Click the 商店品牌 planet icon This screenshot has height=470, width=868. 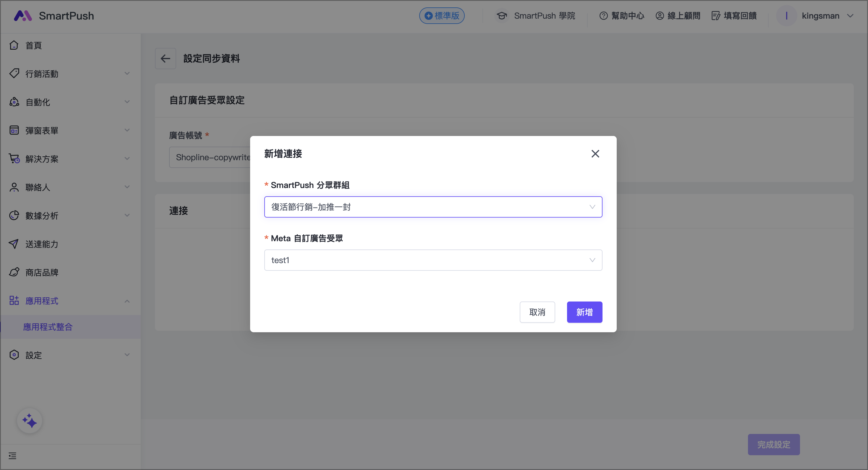pos(14,272)
